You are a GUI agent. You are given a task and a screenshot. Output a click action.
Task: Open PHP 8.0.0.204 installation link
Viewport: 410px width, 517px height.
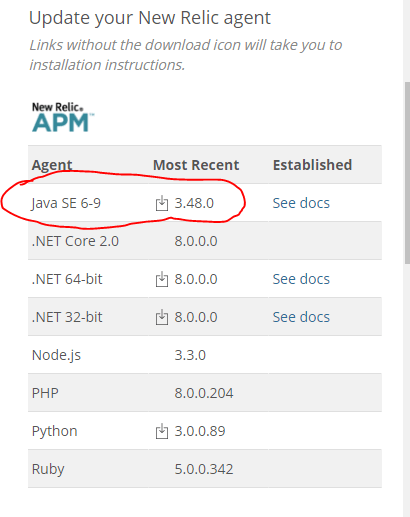click(204, 393)
